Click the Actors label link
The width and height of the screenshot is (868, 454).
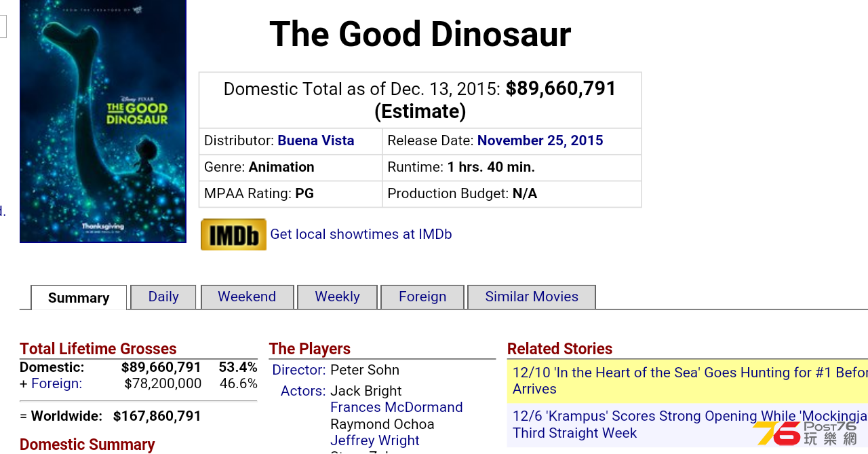303,391
